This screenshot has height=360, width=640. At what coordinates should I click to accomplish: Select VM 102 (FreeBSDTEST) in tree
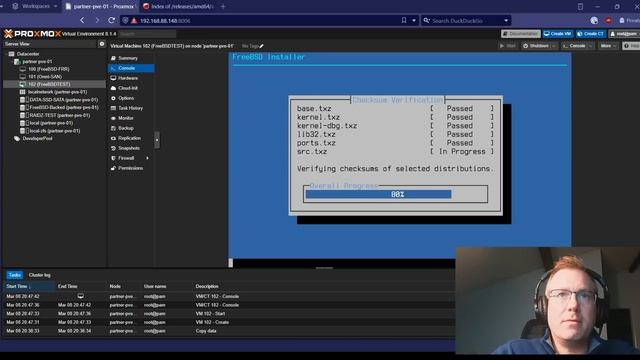click(x=49, y=84)
